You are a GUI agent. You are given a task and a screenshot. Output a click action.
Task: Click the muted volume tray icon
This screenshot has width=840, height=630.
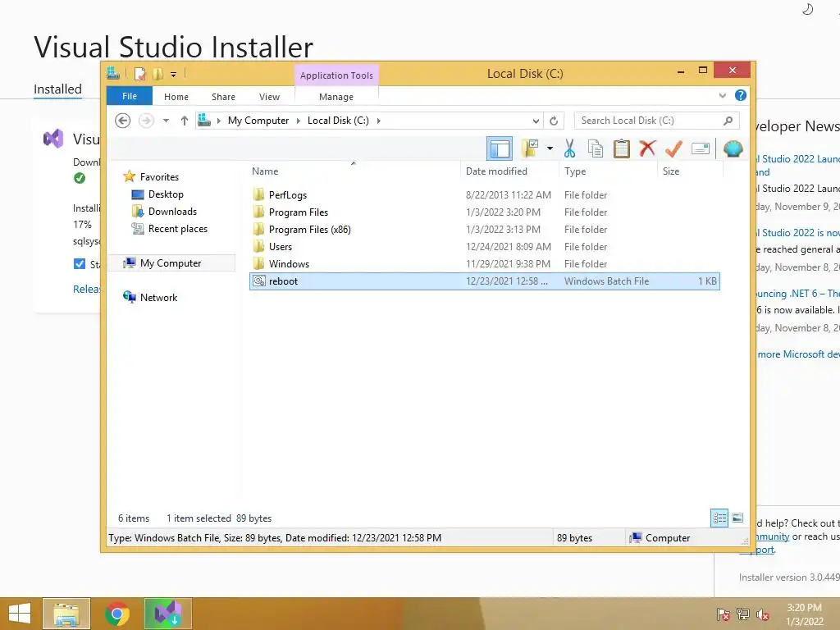click(763, 614)
